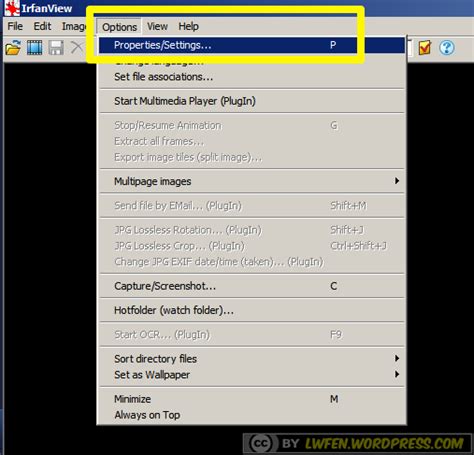Open the View menu
474x455 pixels.
point(157,26)
